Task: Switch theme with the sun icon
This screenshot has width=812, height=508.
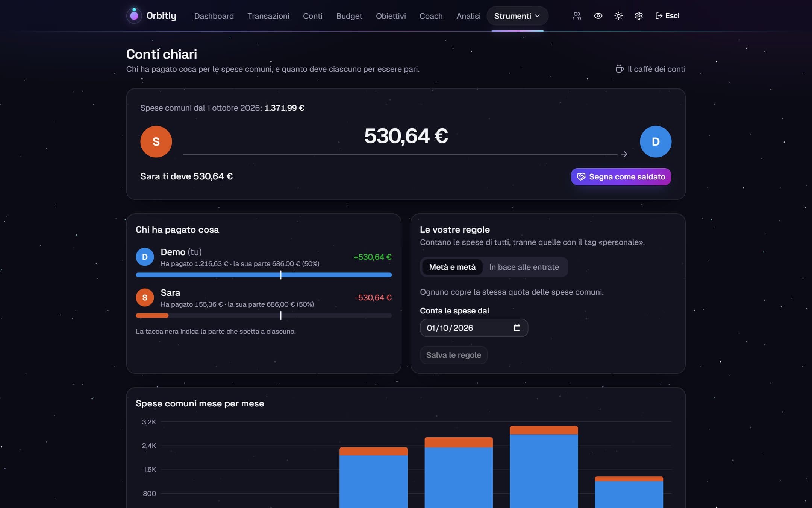Action: coord(618,16)
